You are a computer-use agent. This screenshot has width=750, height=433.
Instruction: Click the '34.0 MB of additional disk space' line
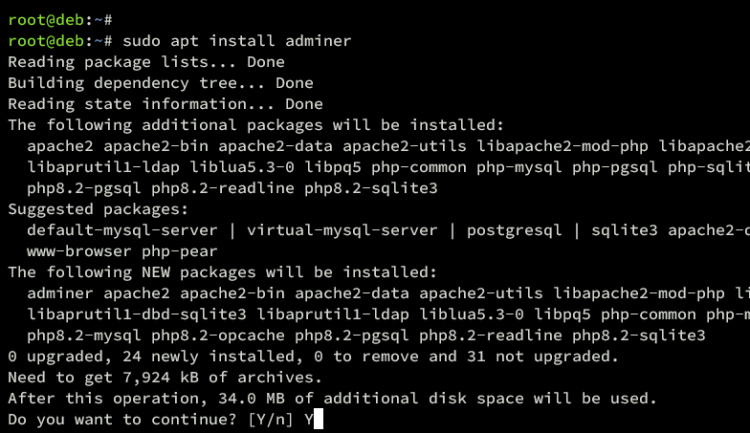tap(332, 398)
